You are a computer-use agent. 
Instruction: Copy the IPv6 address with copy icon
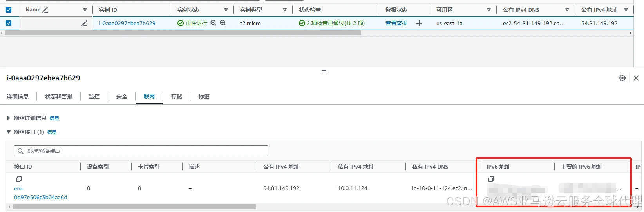click(491, 179)
